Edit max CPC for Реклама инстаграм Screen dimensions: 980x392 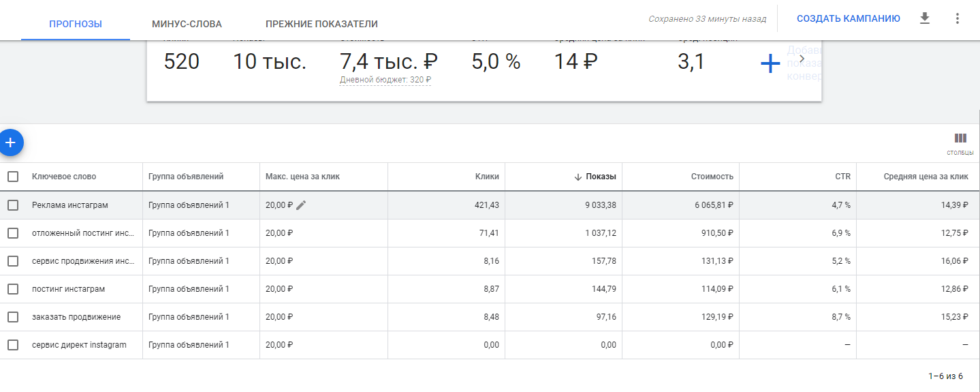(301, 205)
